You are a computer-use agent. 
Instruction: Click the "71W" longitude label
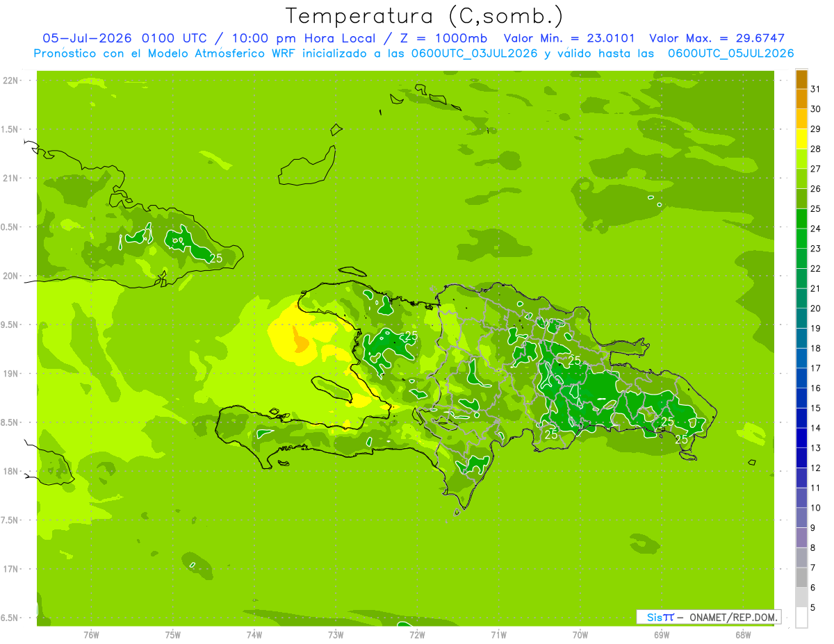498,634
